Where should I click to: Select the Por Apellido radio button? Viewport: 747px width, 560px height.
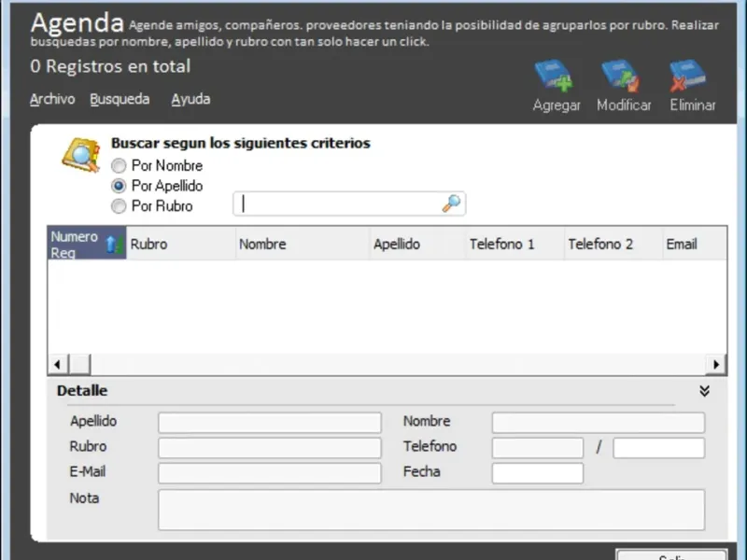(x=119, y=186)
